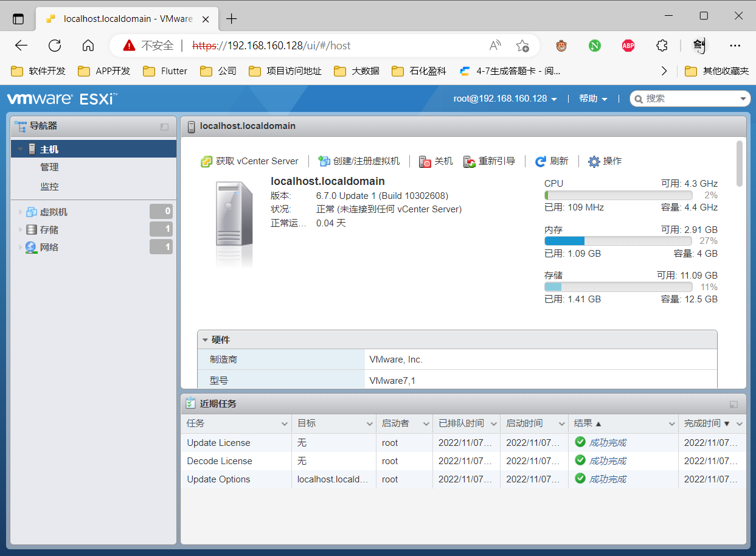756x556 pixels.
Task: Open the APP开发 bookmark folder
Action: click(x=104, y=71)
